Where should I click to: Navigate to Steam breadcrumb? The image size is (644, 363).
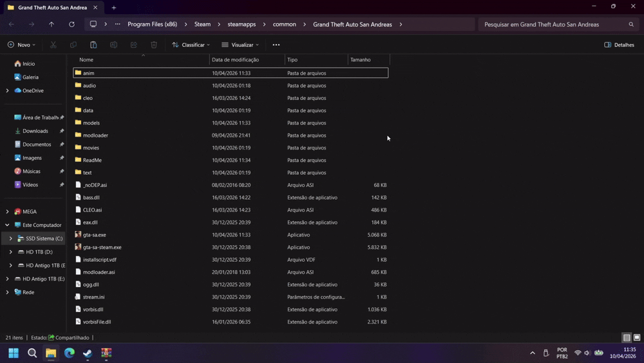[202, 25]
